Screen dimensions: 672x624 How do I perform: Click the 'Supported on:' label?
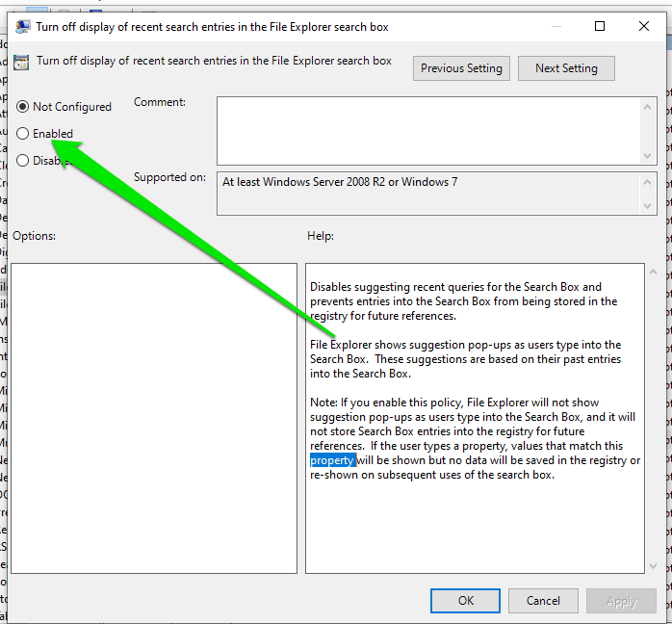(x=169, y=177)
